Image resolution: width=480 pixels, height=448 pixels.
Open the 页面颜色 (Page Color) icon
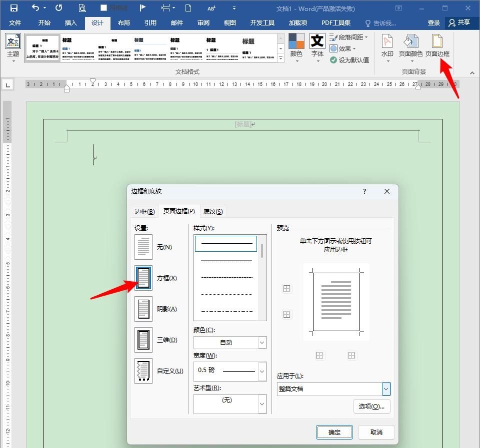tap(411, 47)
